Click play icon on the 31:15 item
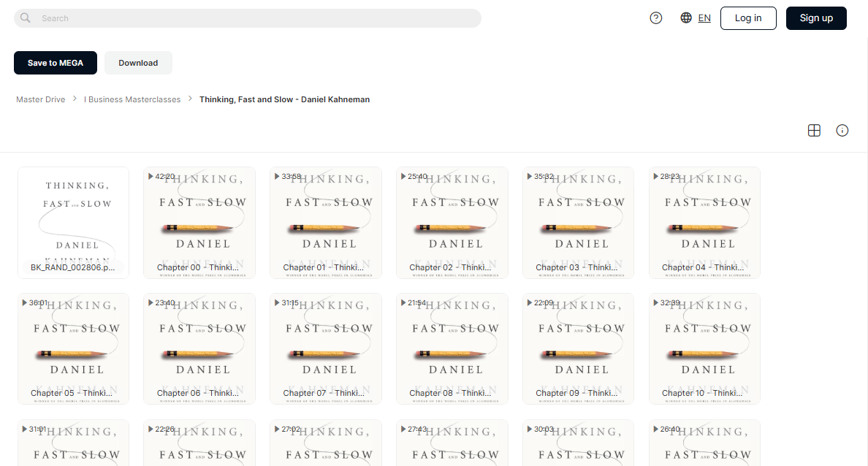868x466 pixels. tap(277, 302)
